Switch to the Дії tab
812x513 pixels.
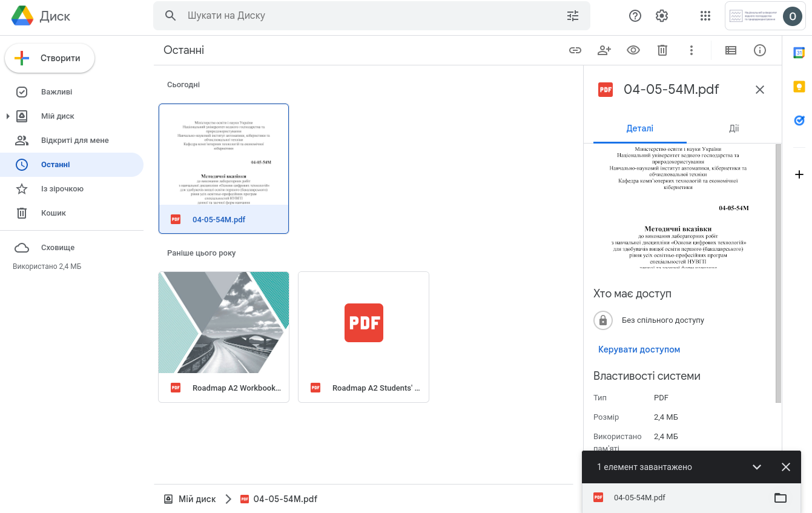[733, 128]
